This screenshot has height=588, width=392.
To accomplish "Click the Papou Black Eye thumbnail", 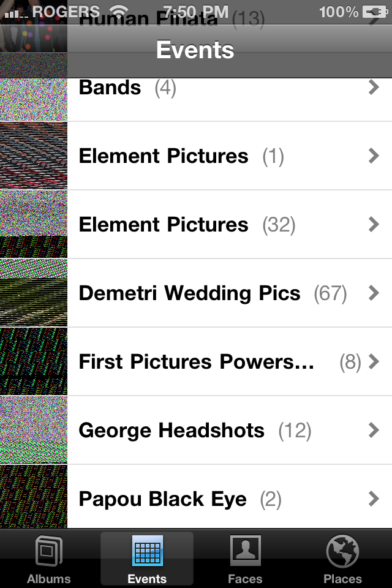I will click(x=34, y=497).
